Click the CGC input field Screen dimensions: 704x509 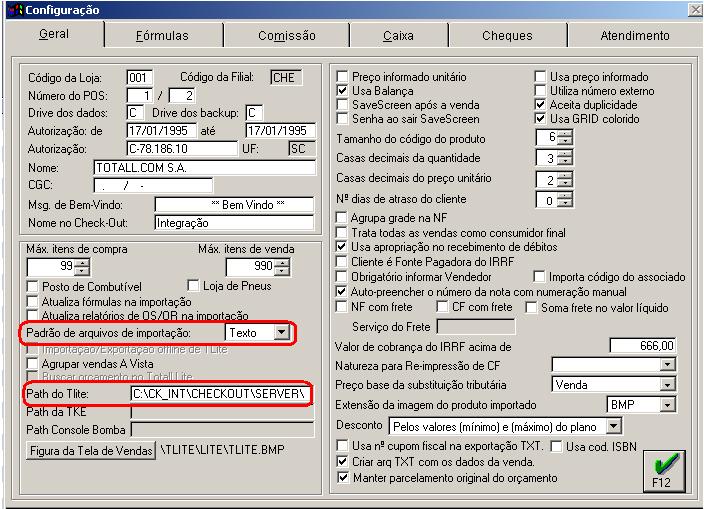pyautogui.click(x=153, y=185)
